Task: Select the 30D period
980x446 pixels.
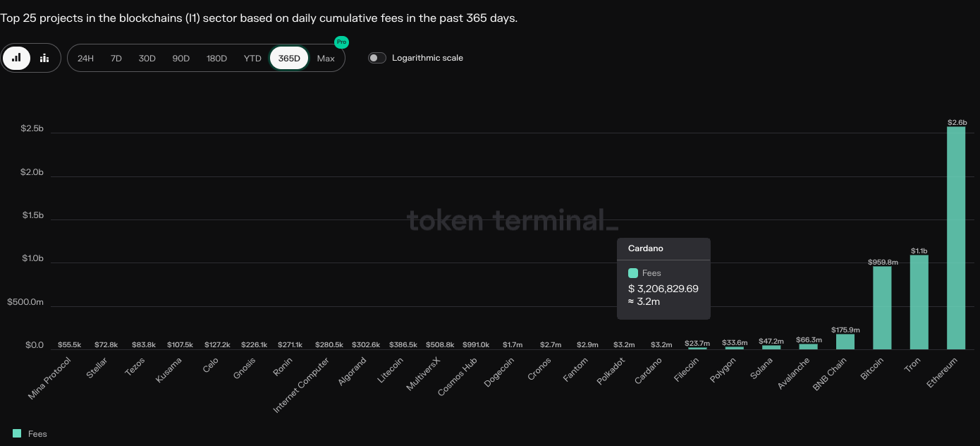Action: [x=147, y=58]
